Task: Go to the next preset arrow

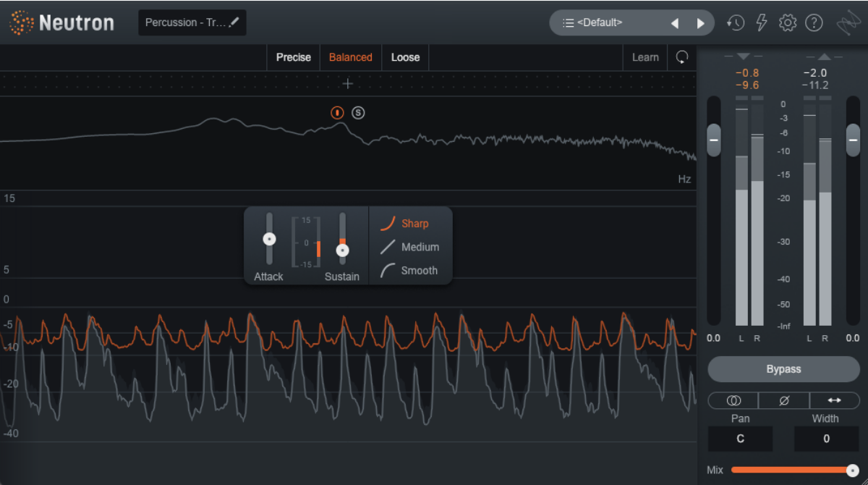Action: coord(700,23)
